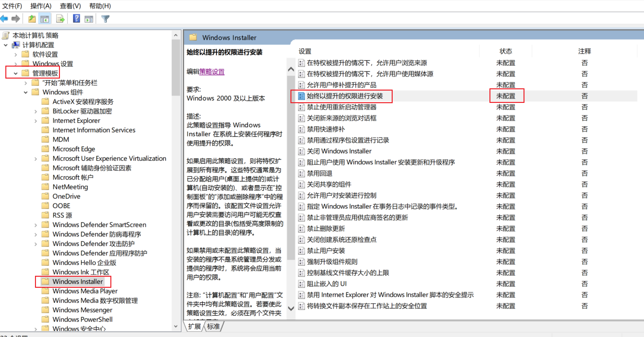Click the policy icon beside 关闭 Windows Installer
This screenshot has height=337, width=644.
click(302, 151)
